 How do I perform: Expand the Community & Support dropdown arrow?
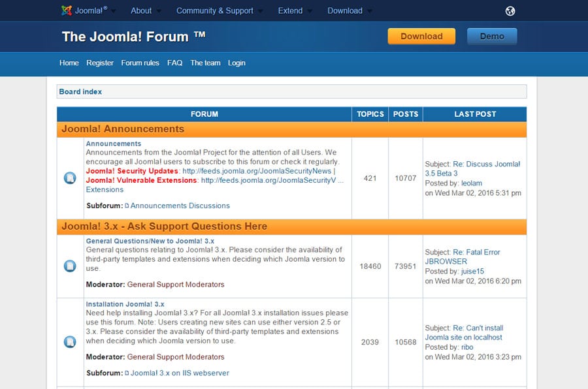tap(260, 11)
